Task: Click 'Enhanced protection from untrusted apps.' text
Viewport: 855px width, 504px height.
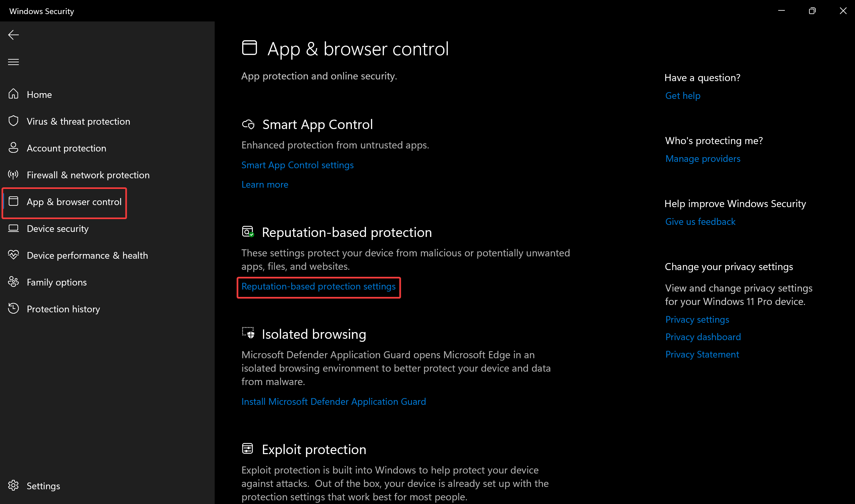Action: (335, 145)
